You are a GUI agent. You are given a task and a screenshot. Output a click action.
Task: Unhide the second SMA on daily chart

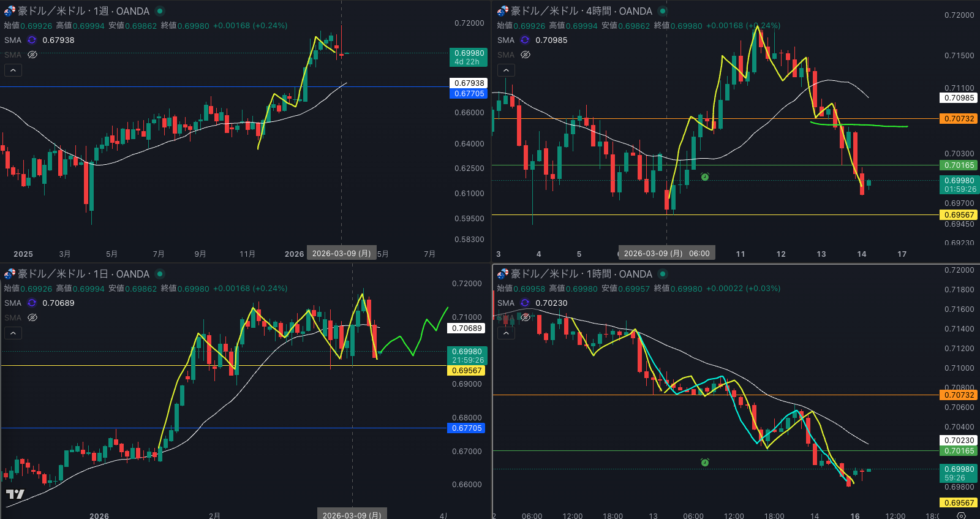click(x=32, y=317)
